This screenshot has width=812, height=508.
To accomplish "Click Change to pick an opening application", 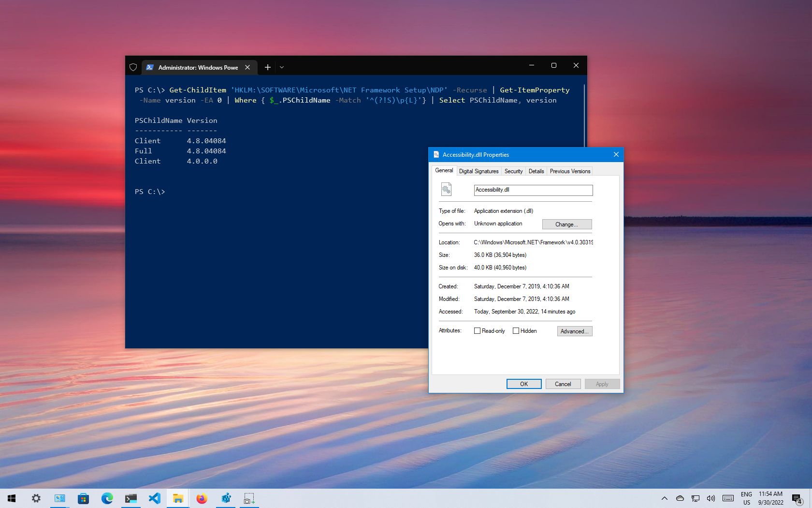I will coord(566,224).
